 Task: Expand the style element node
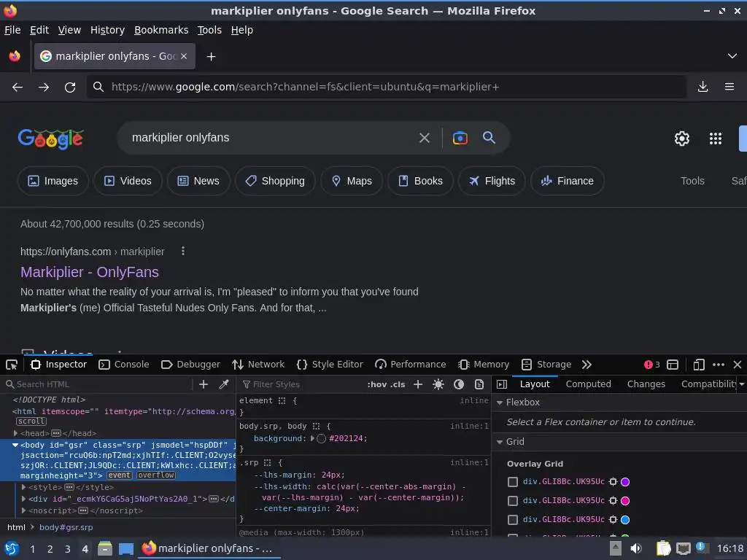pos(23,488)
